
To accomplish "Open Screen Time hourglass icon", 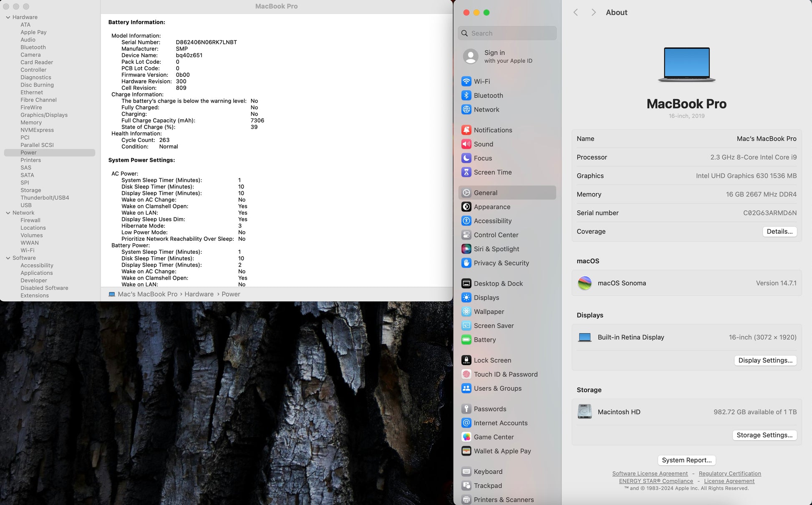I will pyautogui.click(x=466, y=172).
